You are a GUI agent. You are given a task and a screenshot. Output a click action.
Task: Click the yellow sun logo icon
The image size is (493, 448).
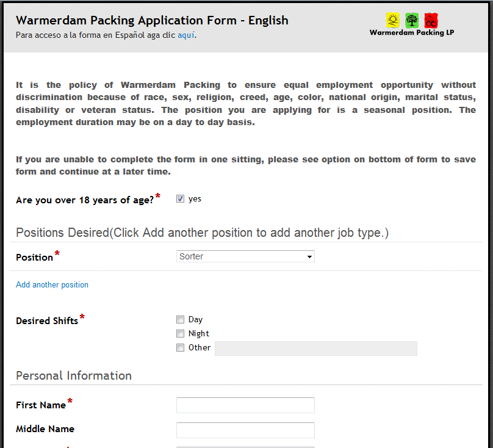click(393, 21)
